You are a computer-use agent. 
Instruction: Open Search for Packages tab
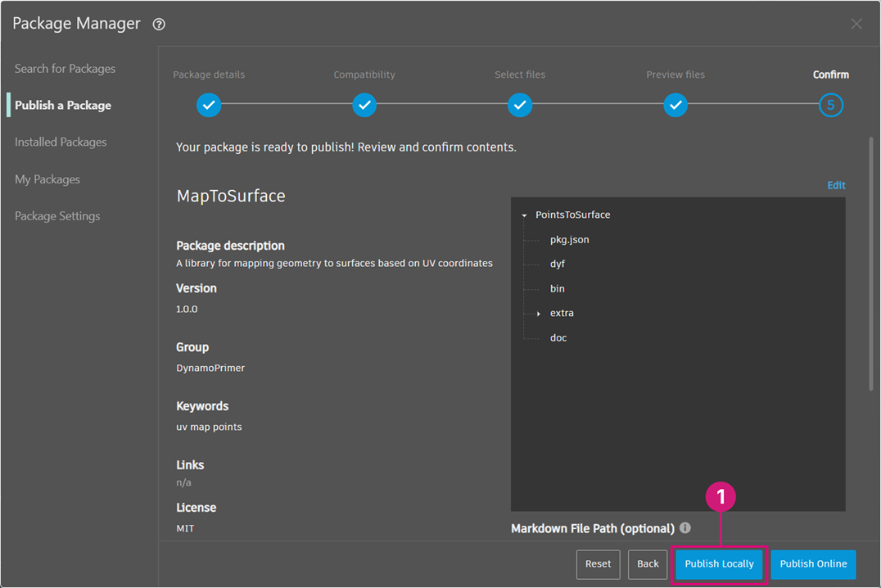tap(65, 69)
